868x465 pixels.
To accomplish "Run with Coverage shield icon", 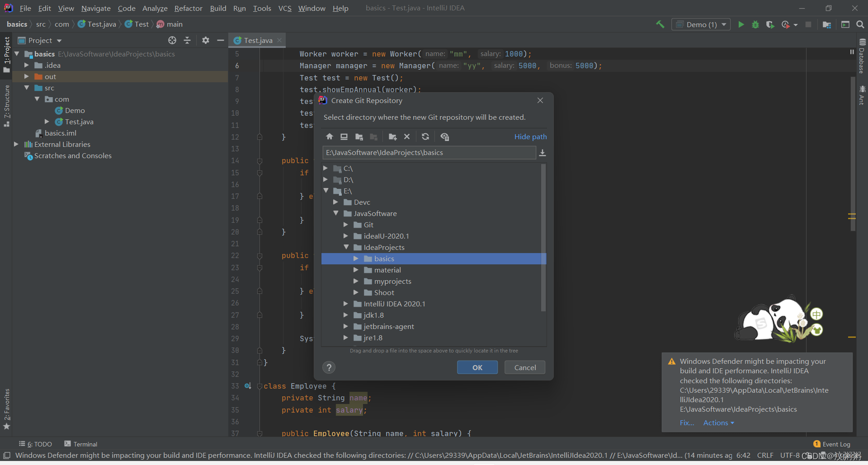I will (770, 24).
